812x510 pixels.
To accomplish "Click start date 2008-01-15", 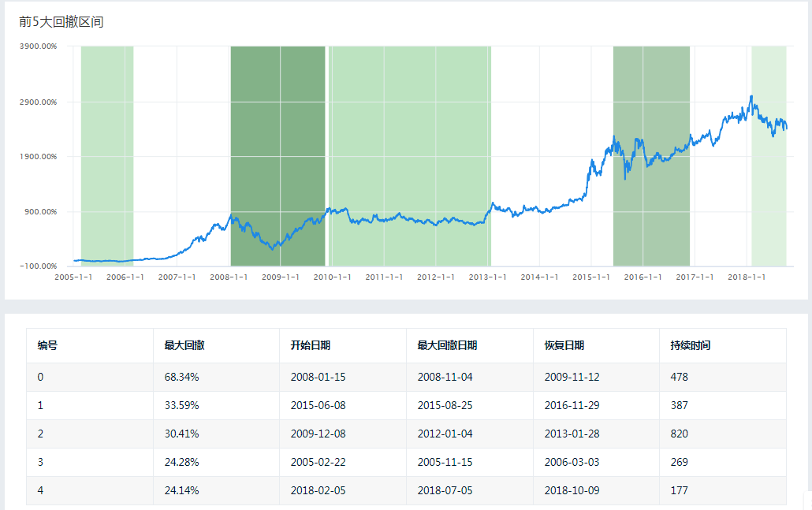I will pos(318,377).
